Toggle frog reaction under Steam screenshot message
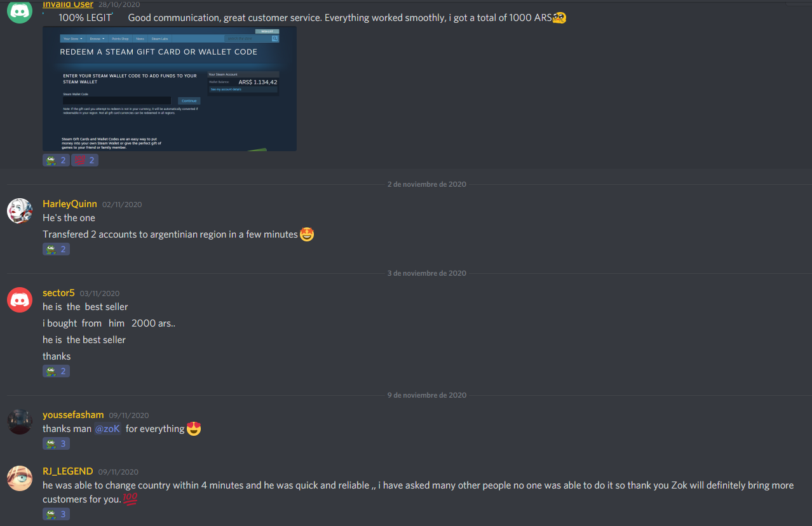 coord(56,160)
